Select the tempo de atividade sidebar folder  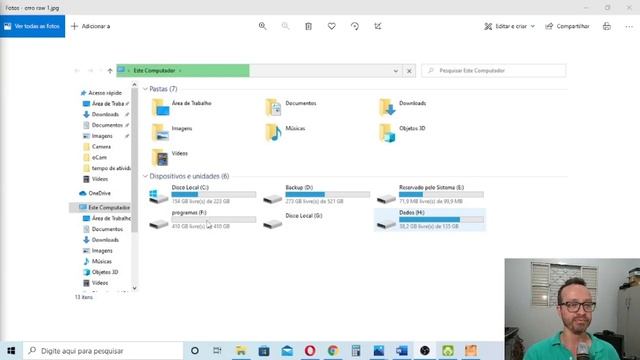coord(107,168)
